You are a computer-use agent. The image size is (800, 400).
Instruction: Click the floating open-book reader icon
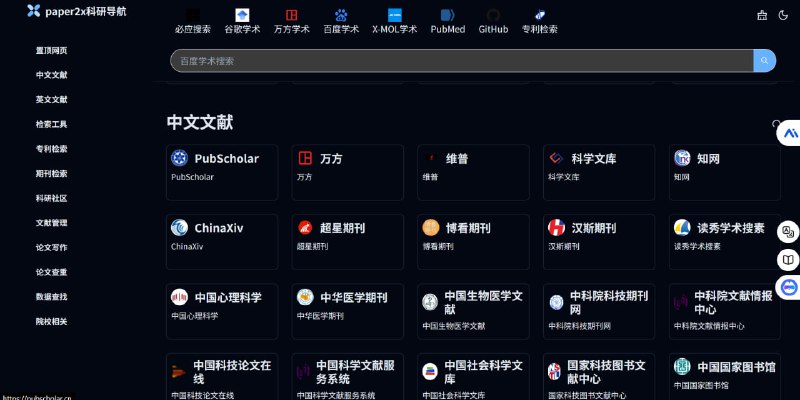[x=789, y=260]
